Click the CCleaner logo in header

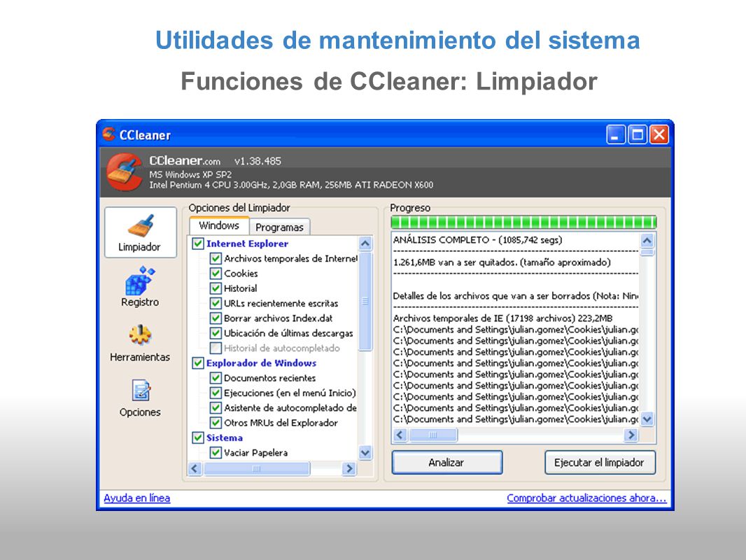point(124,171)
